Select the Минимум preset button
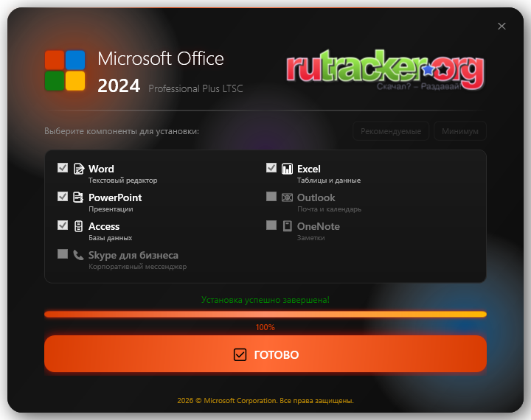Screen dimensions: 531x420 point(460,131)
